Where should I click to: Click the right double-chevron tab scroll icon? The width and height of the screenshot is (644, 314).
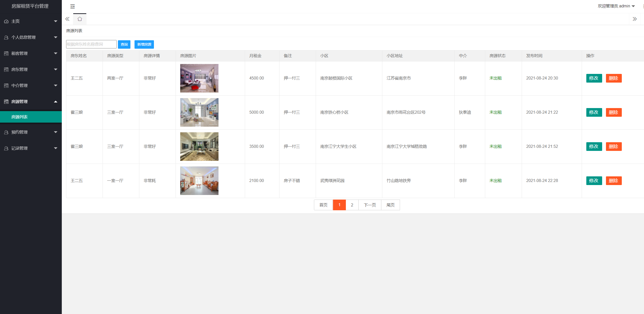(635, 19)
